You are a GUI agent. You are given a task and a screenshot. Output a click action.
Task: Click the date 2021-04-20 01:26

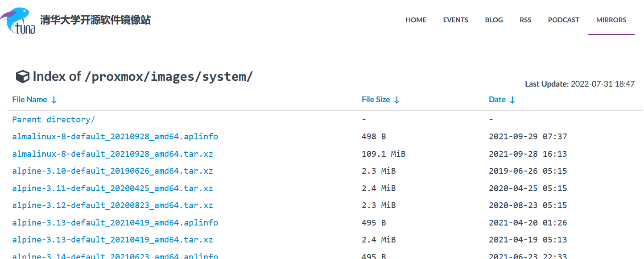click(x=528, y=223)
